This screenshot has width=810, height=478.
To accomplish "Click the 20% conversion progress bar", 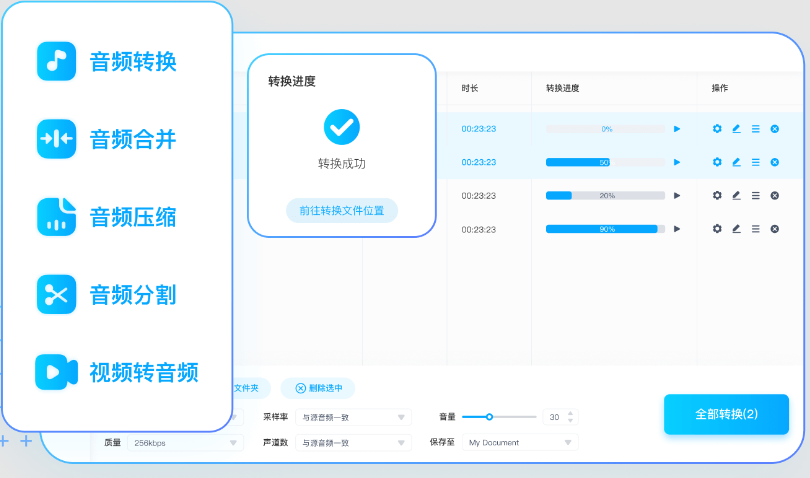I will tap(605, 195).
